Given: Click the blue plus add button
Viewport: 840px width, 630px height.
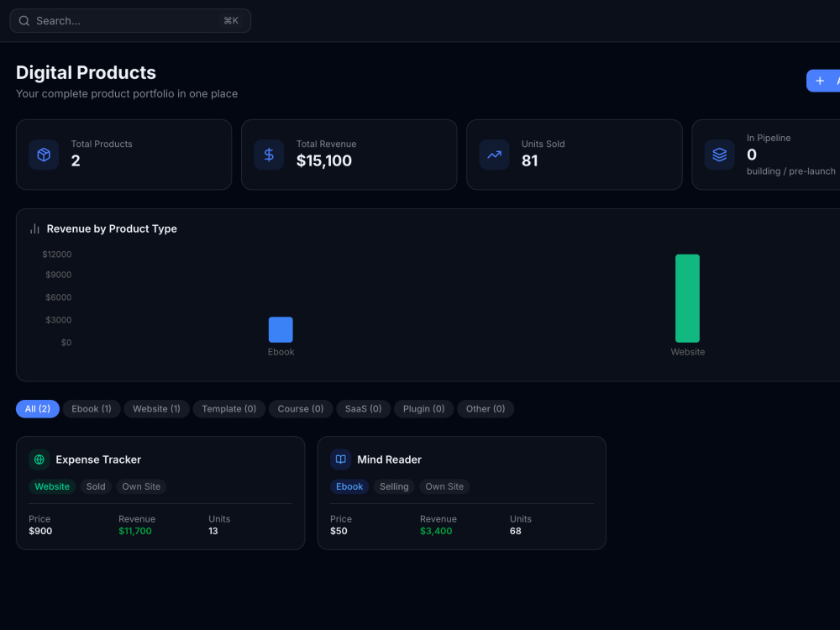Looking at the screenshot, I should pyautogui.click(x=823, y=81).
